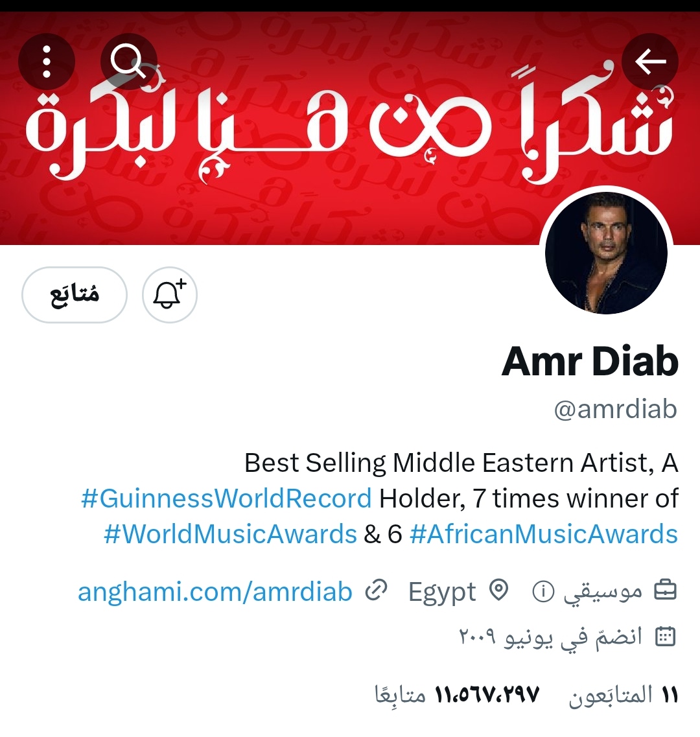Tap the search magnifier icon
700x737 pixels.
click(x=128, y=62)
